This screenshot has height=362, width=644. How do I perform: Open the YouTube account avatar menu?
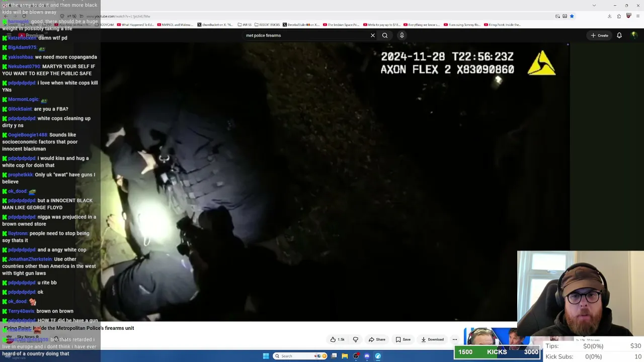634,35
